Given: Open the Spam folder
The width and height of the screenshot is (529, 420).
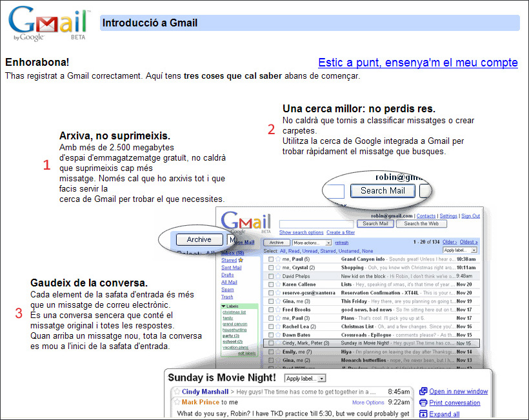Looking at the screenshot, I should [x=226, y=290].
